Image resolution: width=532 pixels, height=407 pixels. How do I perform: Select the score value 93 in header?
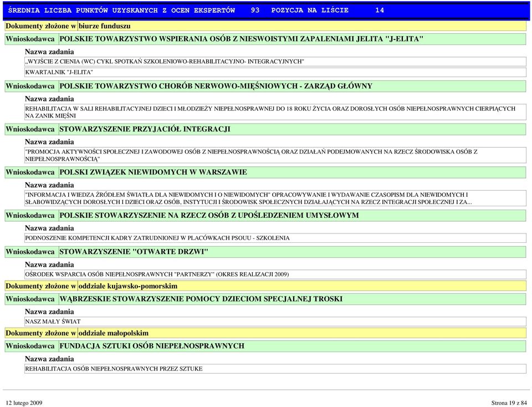255,10
